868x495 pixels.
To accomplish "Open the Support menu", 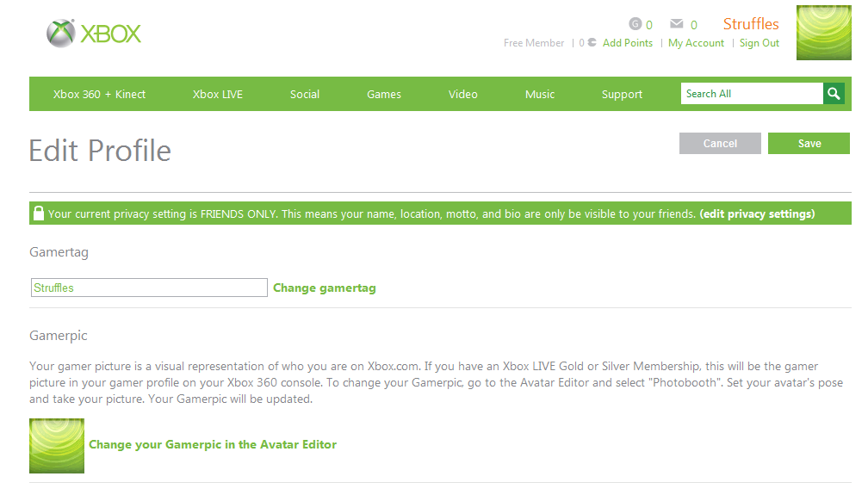I will pos(622,94).
